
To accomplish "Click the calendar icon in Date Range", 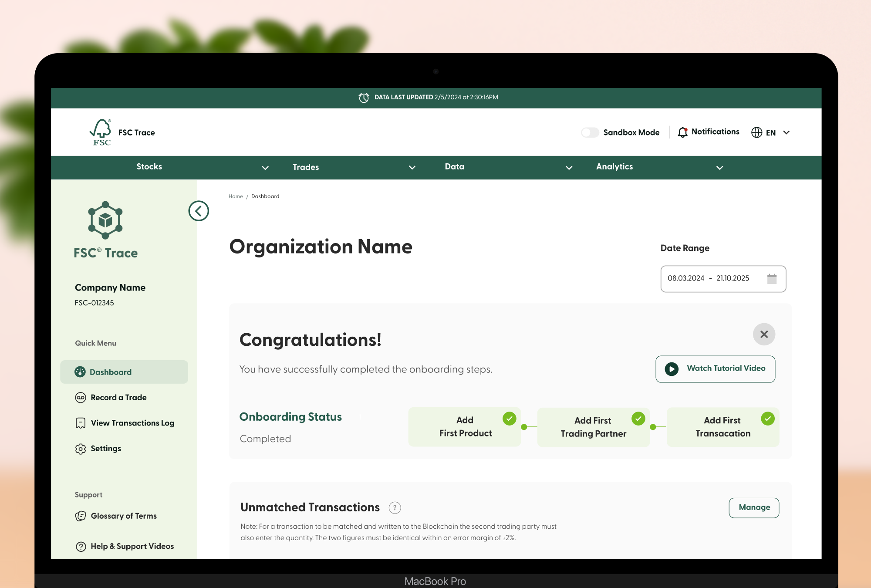I will [x=772, y=279].
